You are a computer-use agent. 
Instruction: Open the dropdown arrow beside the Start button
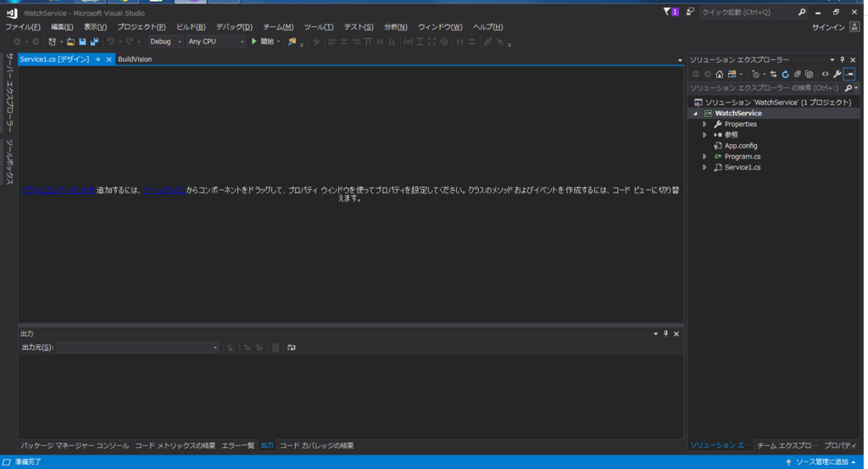(x=278, y=42)
